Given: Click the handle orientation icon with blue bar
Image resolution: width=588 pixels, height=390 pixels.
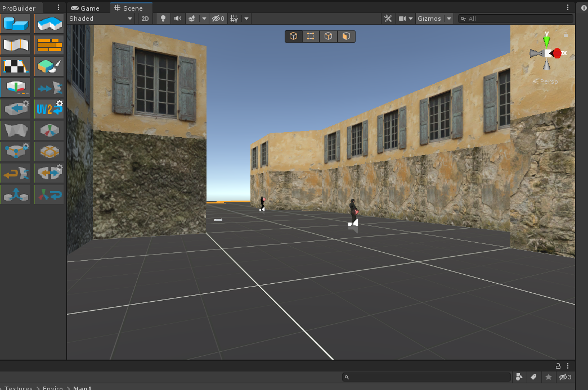Looking at the screenshot, I should pyautogui.click(x=16, y=88).
